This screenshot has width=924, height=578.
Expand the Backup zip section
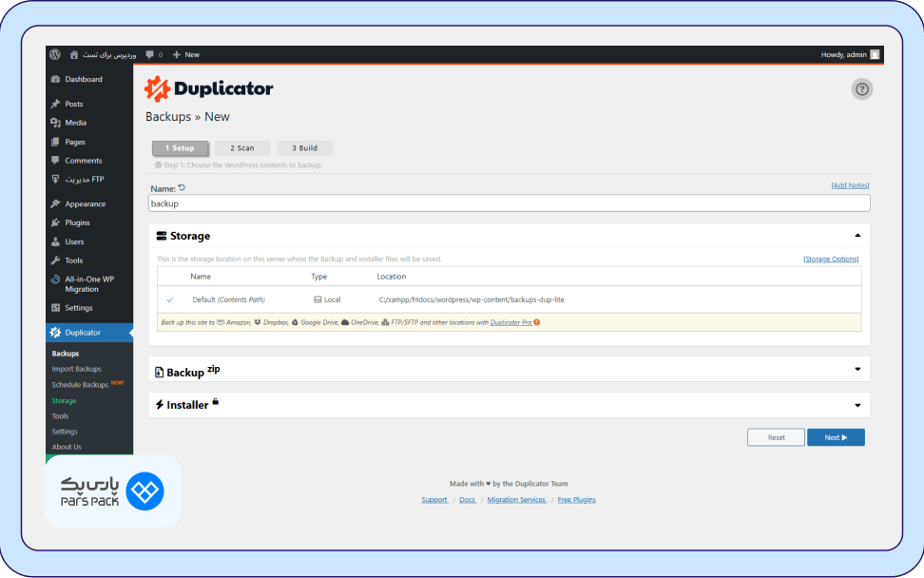coord(856,369)
